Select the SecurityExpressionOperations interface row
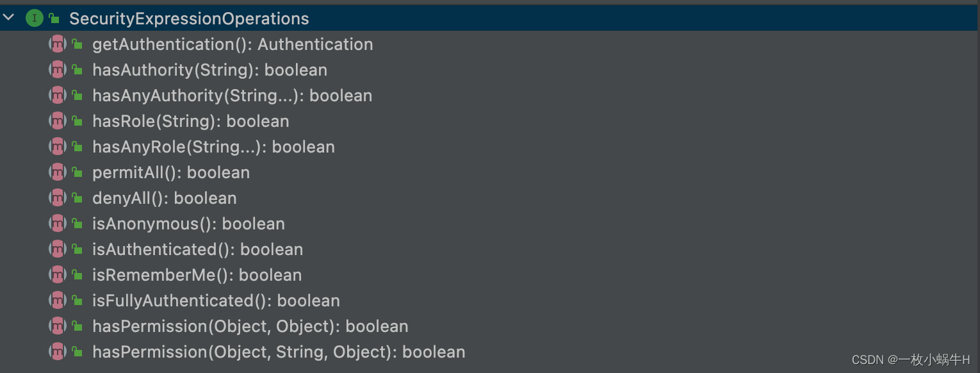 pyautogui.click(x=490, y=19)
